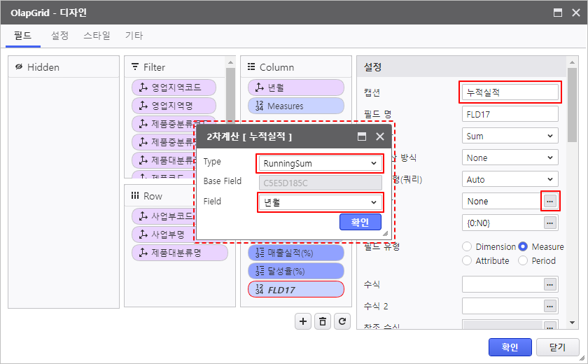The height and width of the screenshot is (364, 588).
Task: Click the 캡션 input field with 누적실적
Action: tap(510, 92)
